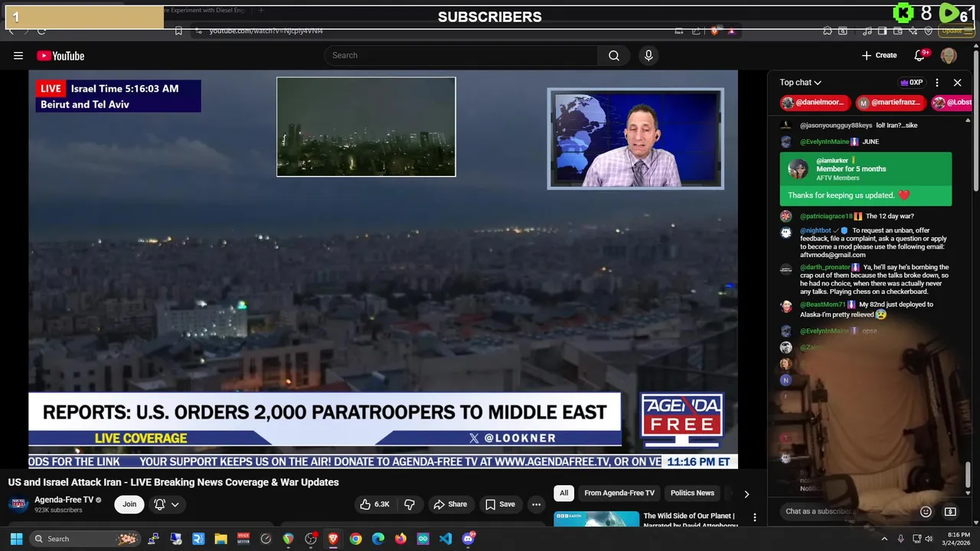This screenshot has width=980, height=551.
Task: Select From Agenda-Free TV chip
Action: coord(619,493)
